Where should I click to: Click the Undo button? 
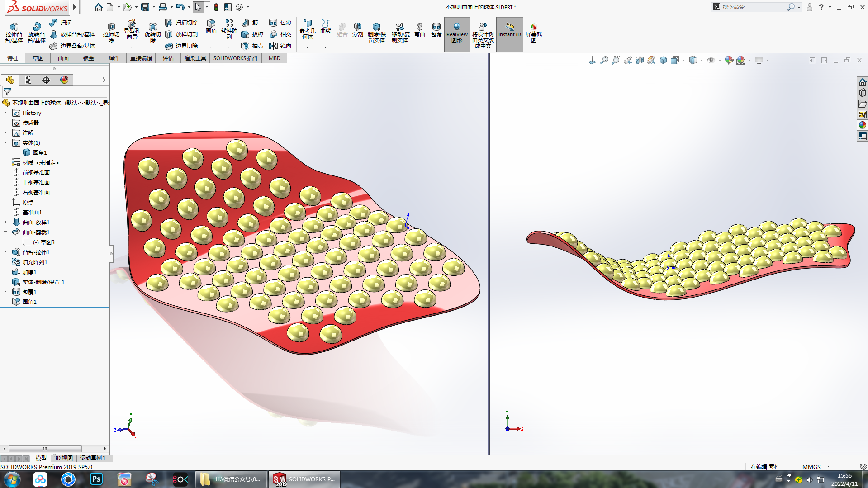pos(180,7)
